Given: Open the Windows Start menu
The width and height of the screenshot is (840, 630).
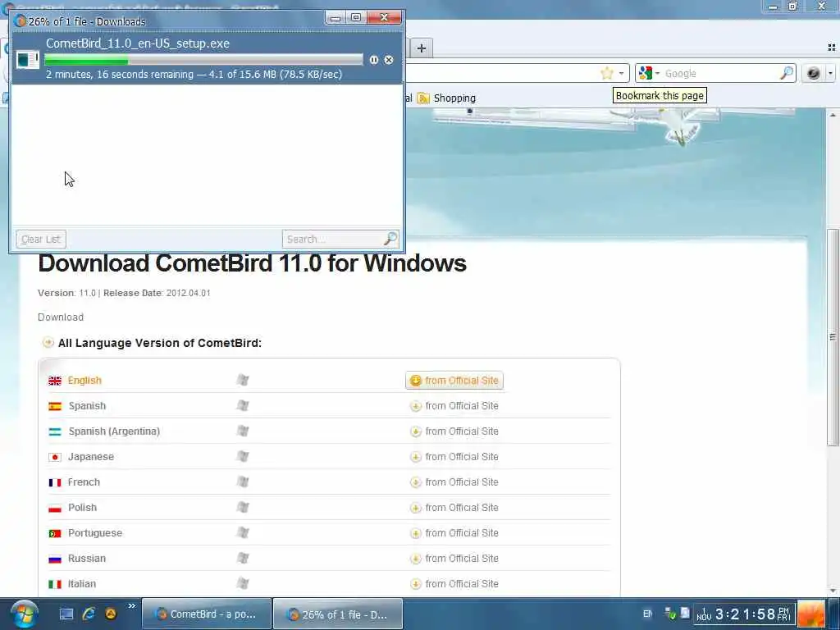Looking at the screenshot, I should 25,614.
